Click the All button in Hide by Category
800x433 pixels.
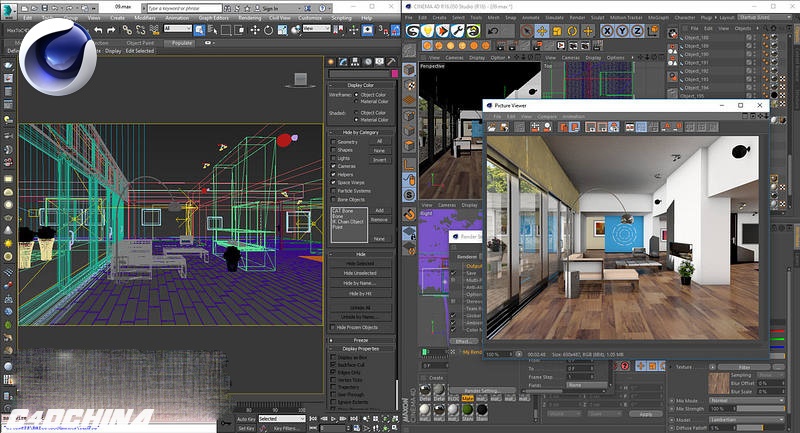(x=379, y=141)
